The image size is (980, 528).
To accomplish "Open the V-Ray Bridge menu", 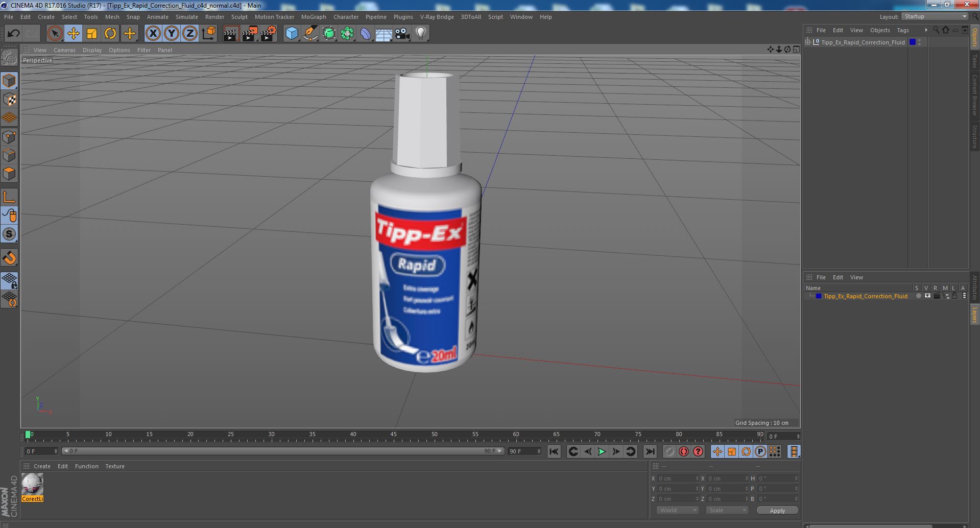I will (x=437, y=17).
